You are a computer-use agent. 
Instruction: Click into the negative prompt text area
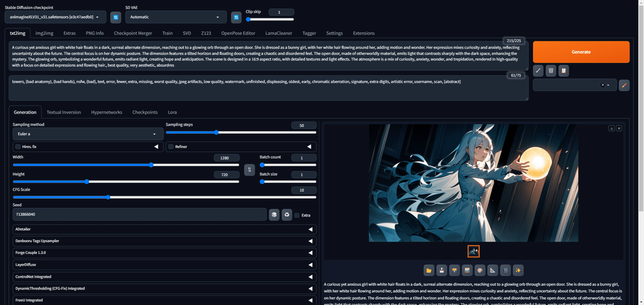[268, 87]
